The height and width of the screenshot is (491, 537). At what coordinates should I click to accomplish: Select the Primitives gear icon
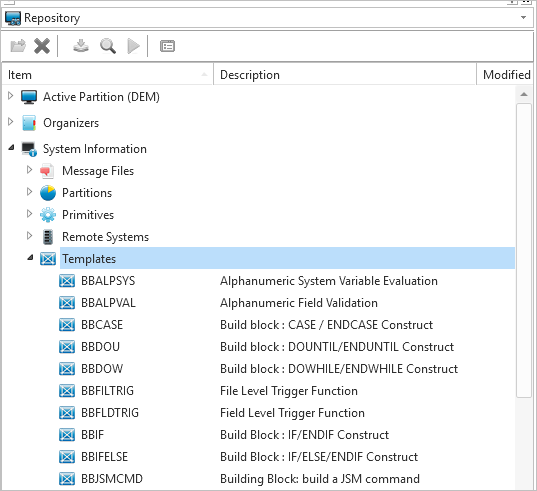pos(48,215)
